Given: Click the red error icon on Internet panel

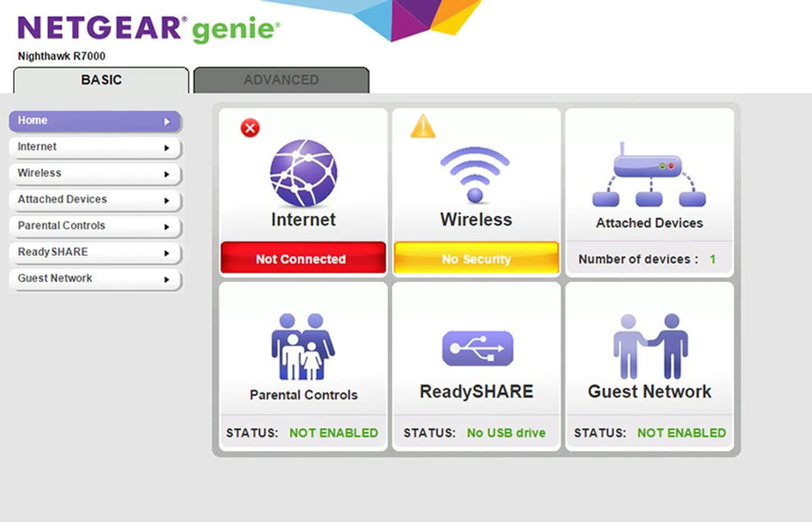Looking at the screenshot, I should [x=250, y=127].
